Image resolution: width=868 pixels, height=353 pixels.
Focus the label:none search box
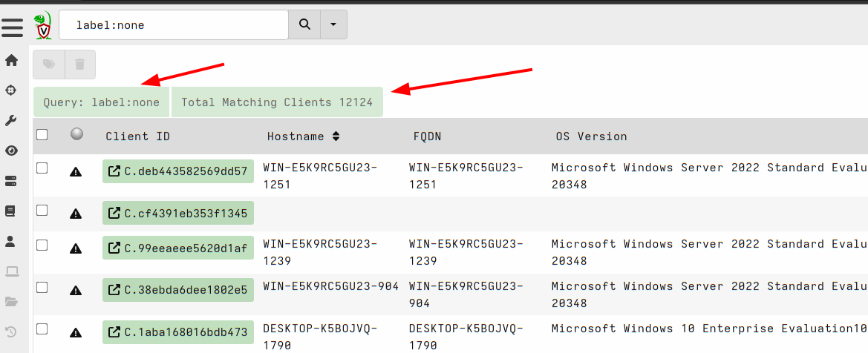[174, 25]
